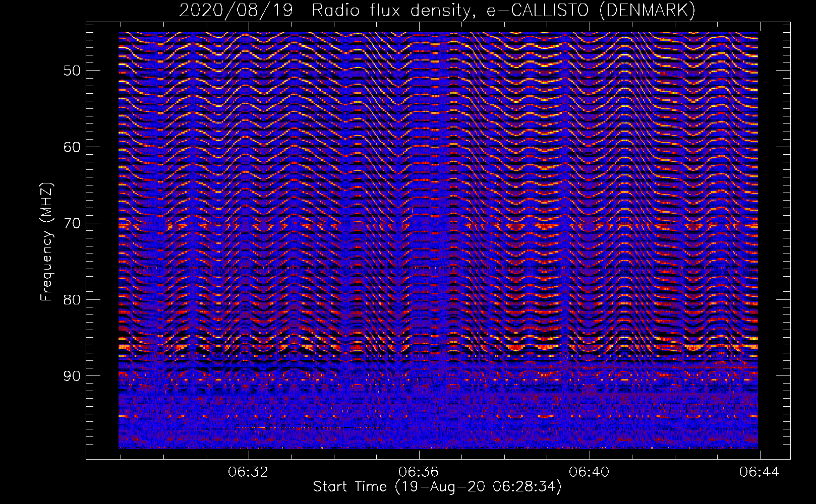Click the 06:32 time tick label
This screenshot has width=816, height=504.
248,472
